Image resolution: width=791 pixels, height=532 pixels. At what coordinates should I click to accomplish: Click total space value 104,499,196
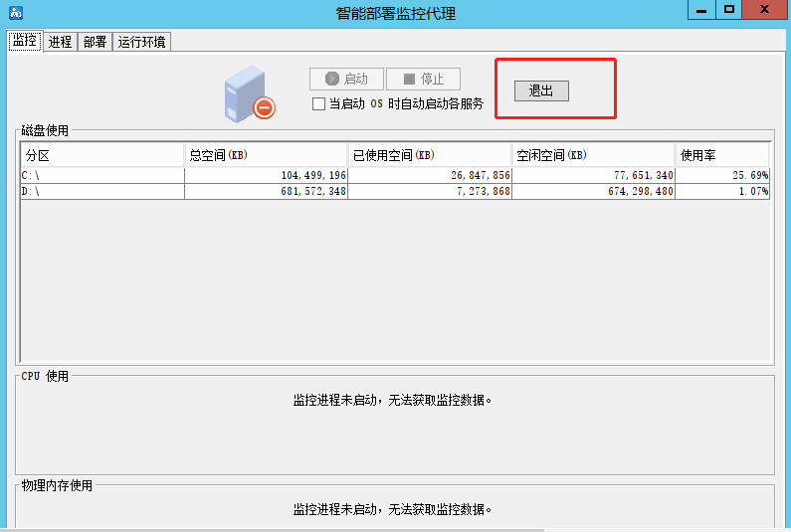coord(313,175)
